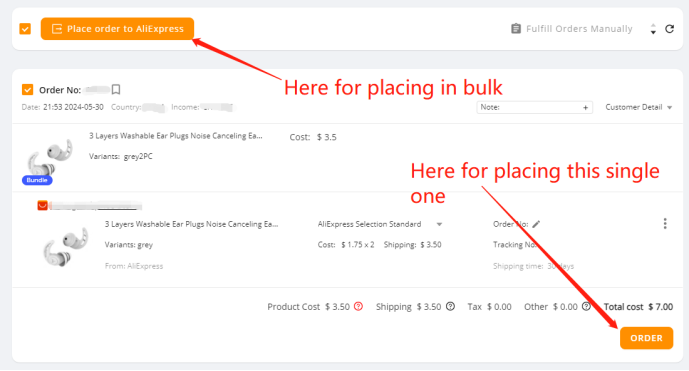689x371 pixels.
Task: Open the grey variant ear plugs thumbnail
Action: point(65,246)
